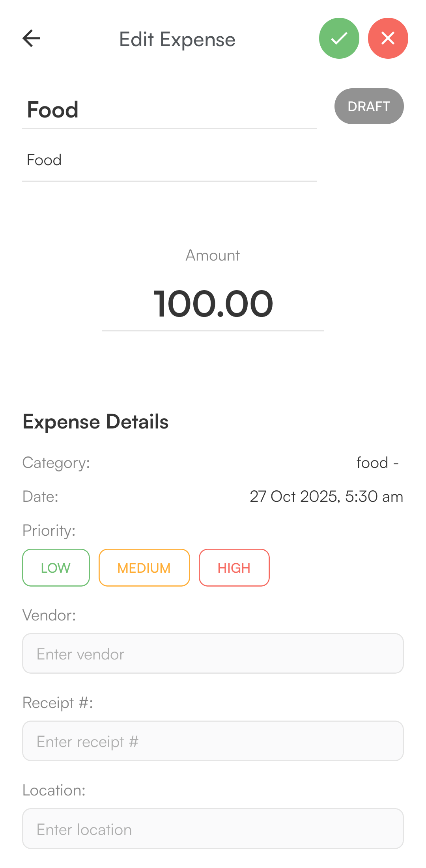
Task: Edit the bold Food expense title
Action: tap(169, 110)
